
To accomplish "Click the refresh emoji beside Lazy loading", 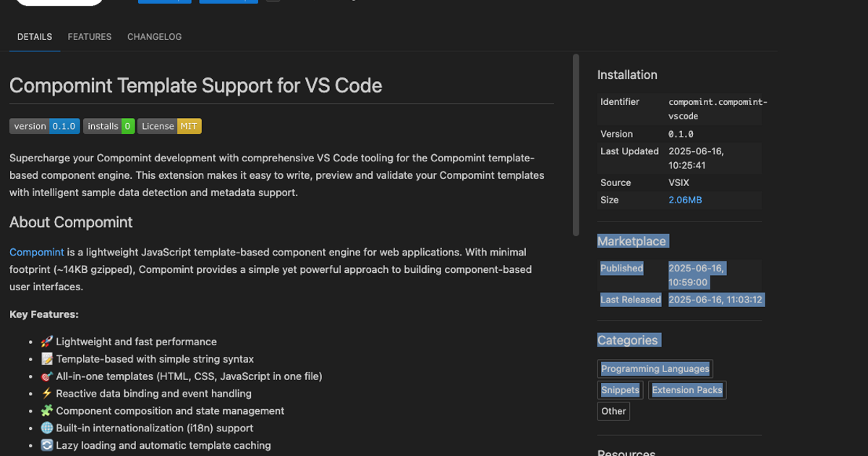I will (x=47, y=446).
